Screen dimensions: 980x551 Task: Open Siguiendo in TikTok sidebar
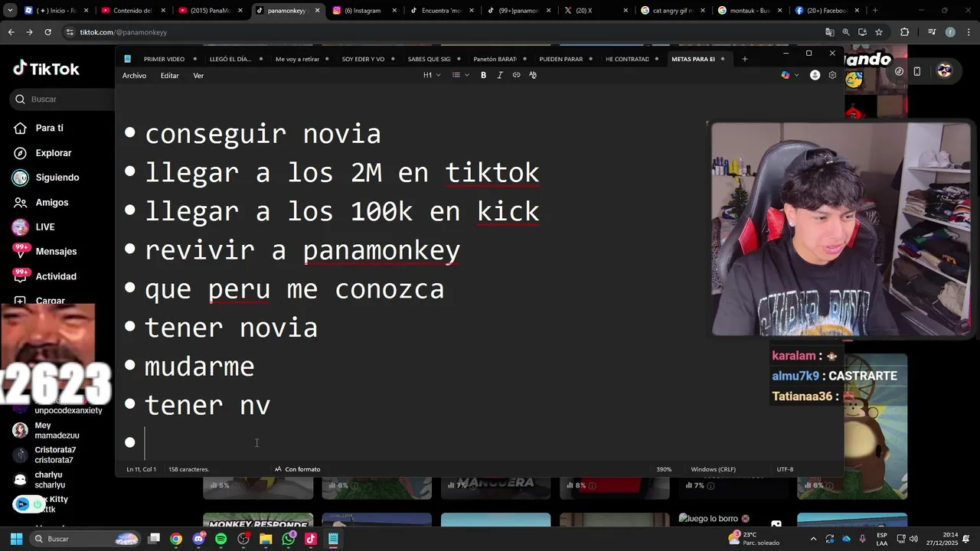point(57,178)
